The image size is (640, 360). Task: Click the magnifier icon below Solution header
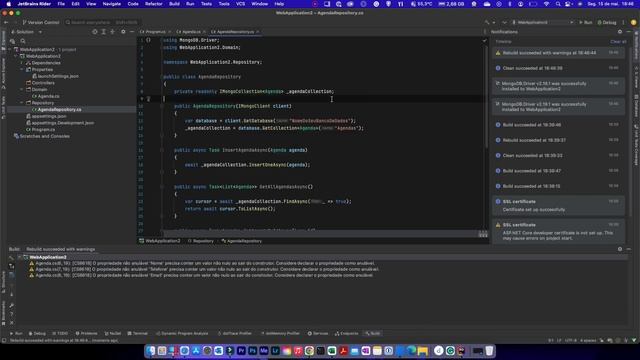(x=23, y=41)
